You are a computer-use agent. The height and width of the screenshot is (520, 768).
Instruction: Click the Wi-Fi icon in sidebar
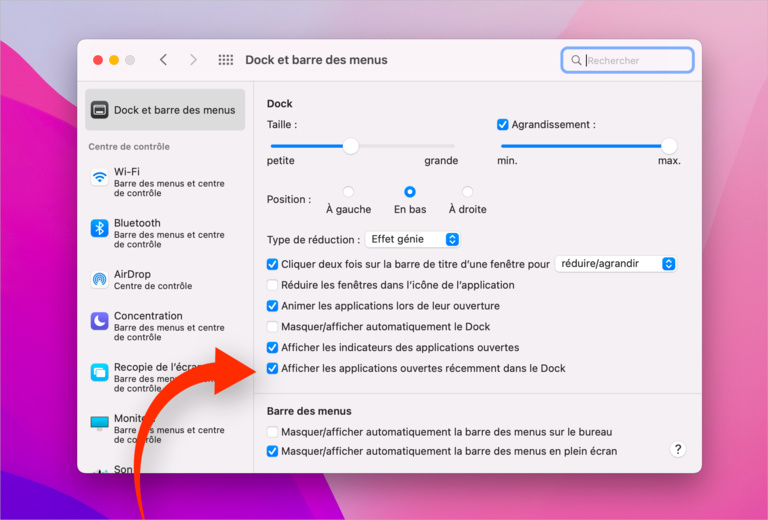pos(100,177)
